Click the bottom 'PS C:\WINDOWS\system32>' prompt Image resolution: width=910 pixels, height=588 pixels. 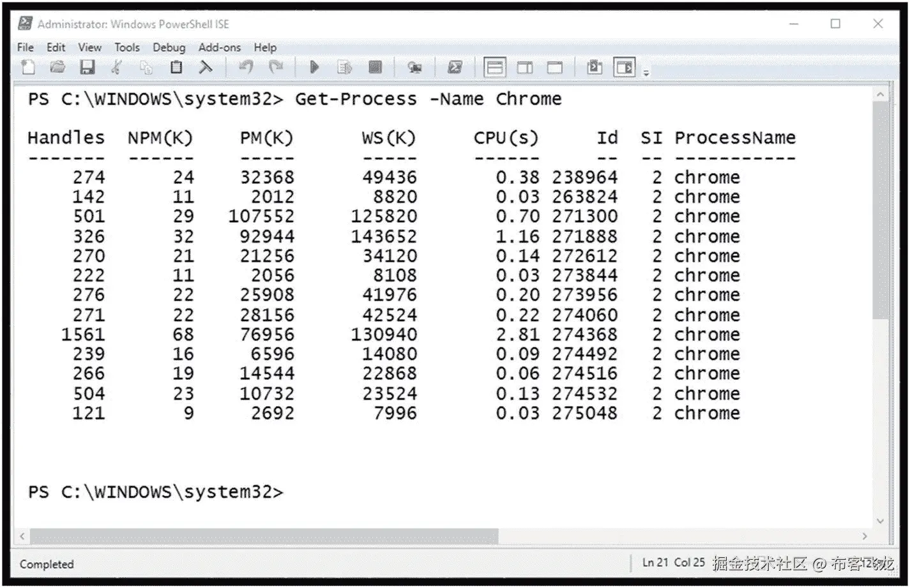155,492
